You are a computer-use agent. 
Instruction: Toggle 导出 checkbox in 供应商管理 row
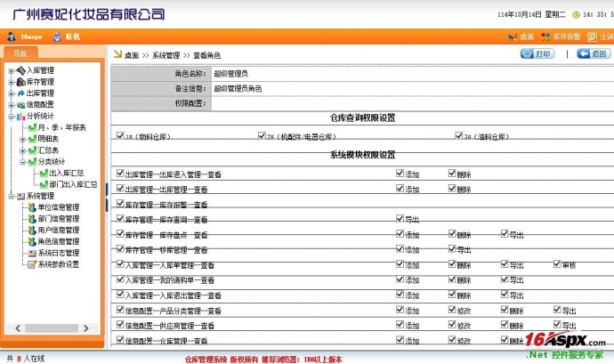[x=557, y=325]
